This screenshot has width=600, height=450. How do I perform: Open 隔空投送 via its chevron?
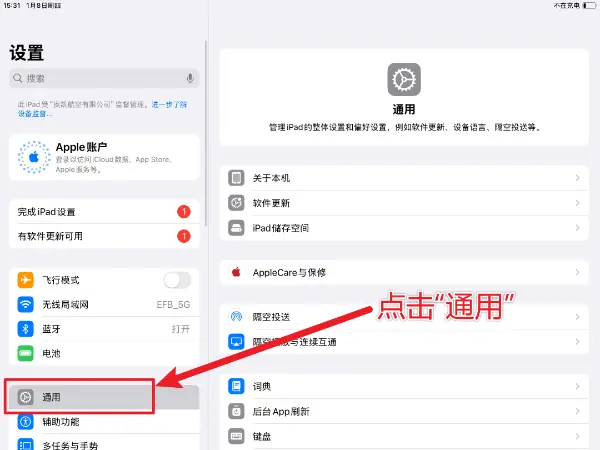click(577, 316)
